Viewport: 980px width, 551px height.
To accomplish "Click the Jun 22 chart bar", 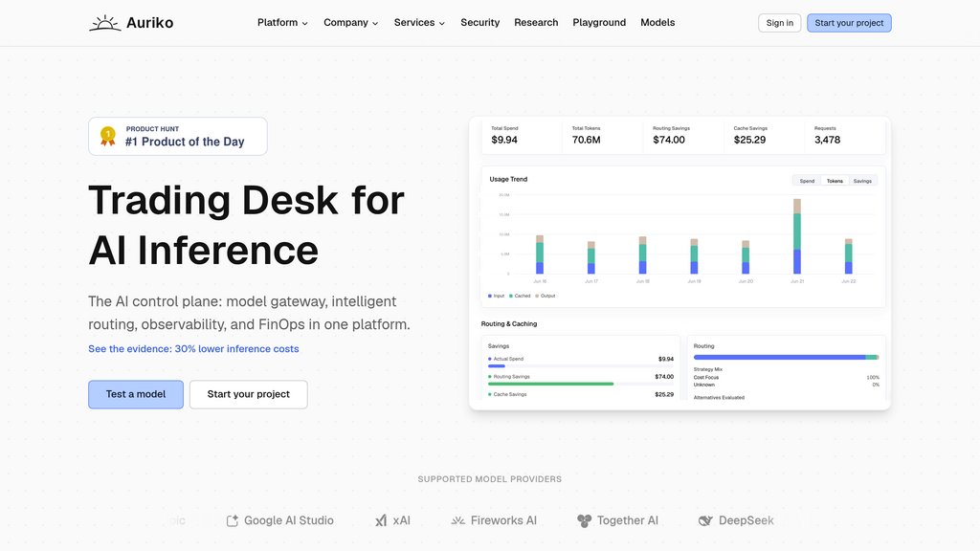I will 848,256.
